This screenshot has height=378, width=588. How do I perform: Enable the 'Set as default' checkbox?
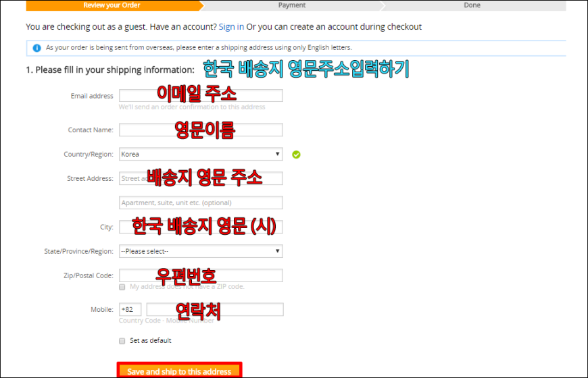click(122, 340)
